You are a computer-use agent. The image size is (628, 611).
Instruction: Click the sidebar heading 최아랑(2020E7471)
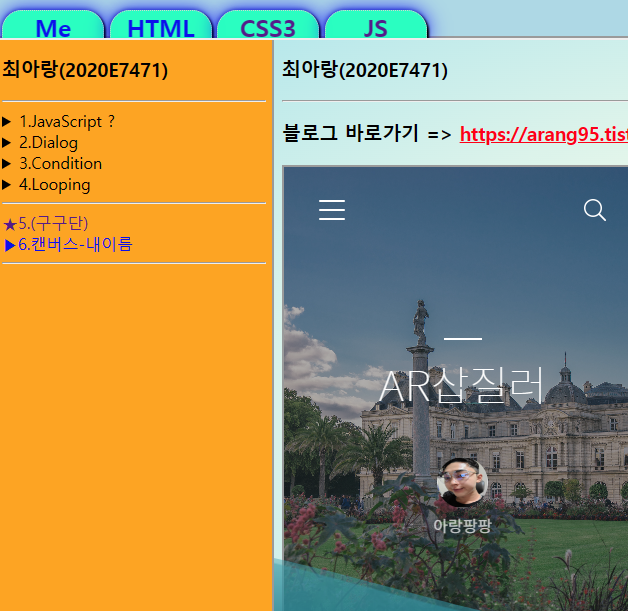pyautogui.click(x=85, y=70)
